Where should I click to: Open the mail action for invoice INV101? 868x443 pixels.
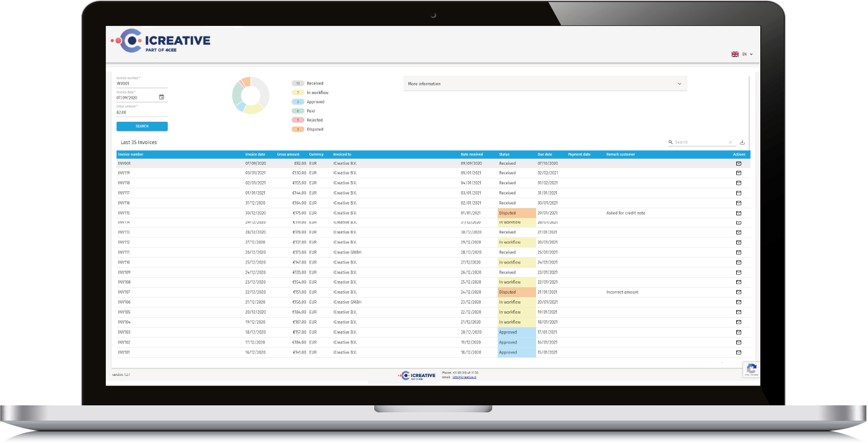739,352
